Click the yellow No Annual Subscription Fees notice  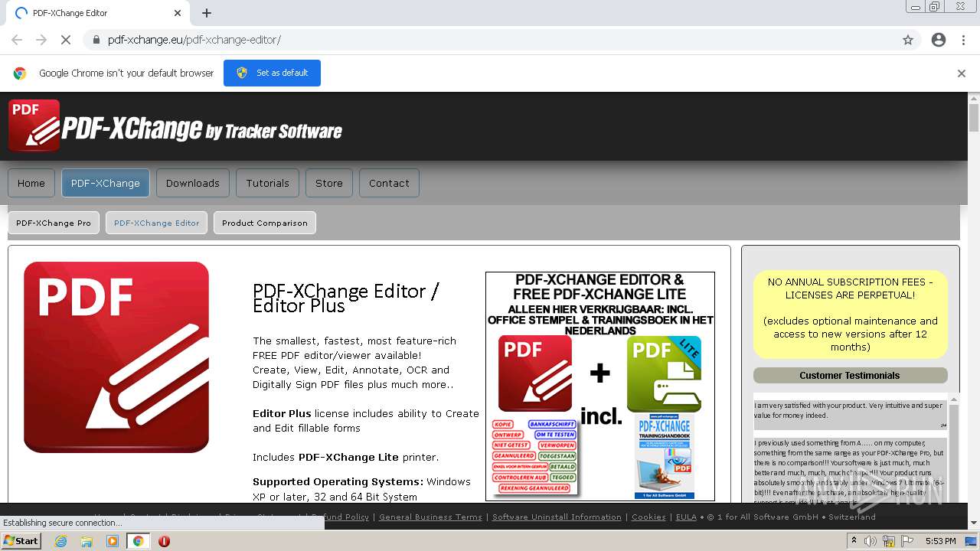pos(851,315)
